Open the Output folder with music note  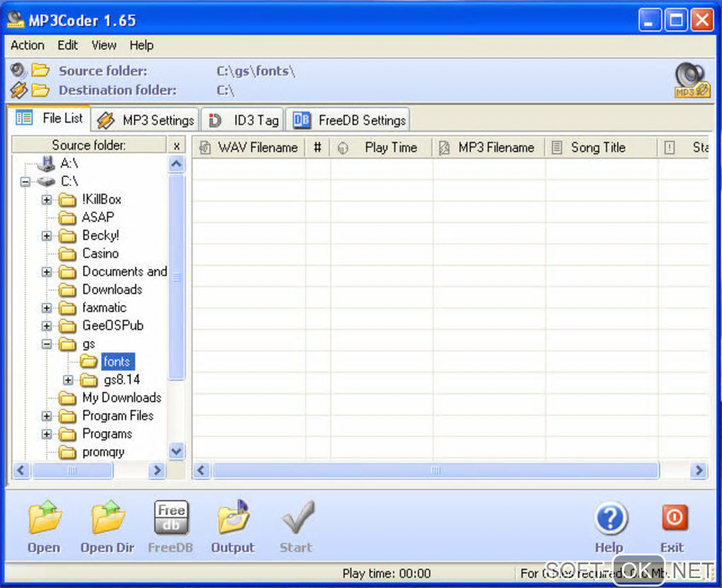[234, 517]
